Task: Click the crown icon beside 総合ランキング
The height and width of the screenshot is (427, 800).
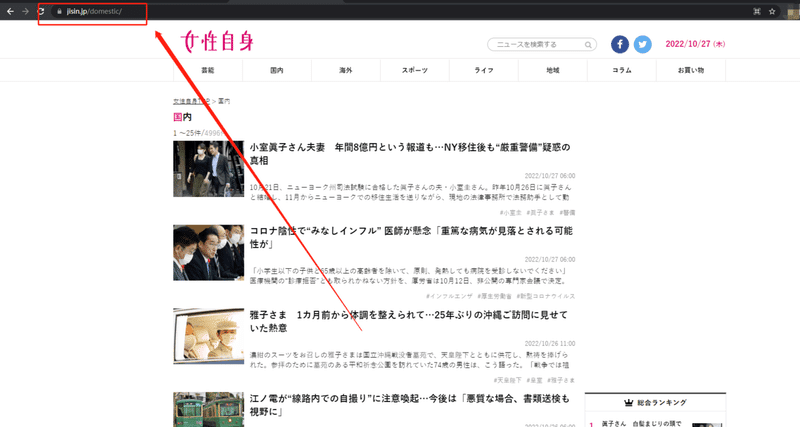Action: pos(629,403)
